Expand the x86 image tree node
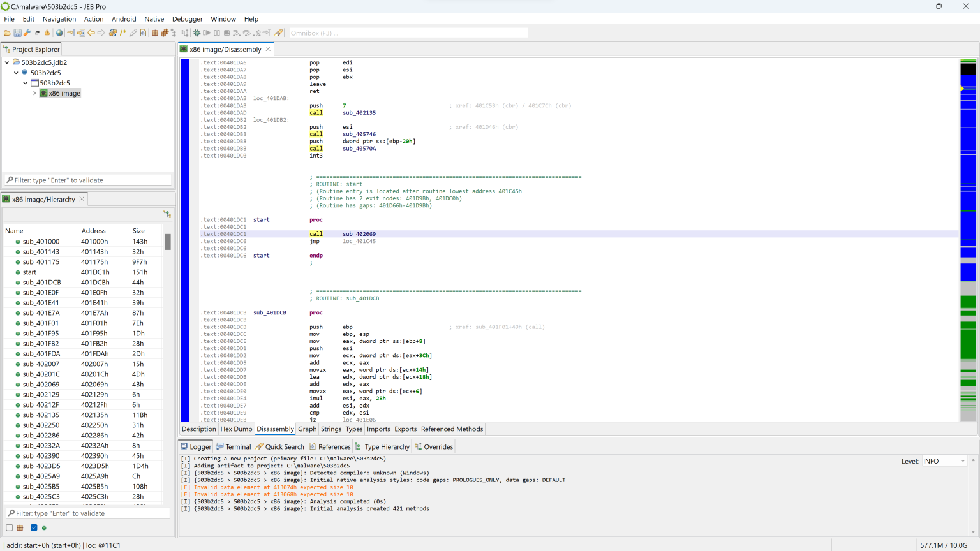 (x=34, y=93)
